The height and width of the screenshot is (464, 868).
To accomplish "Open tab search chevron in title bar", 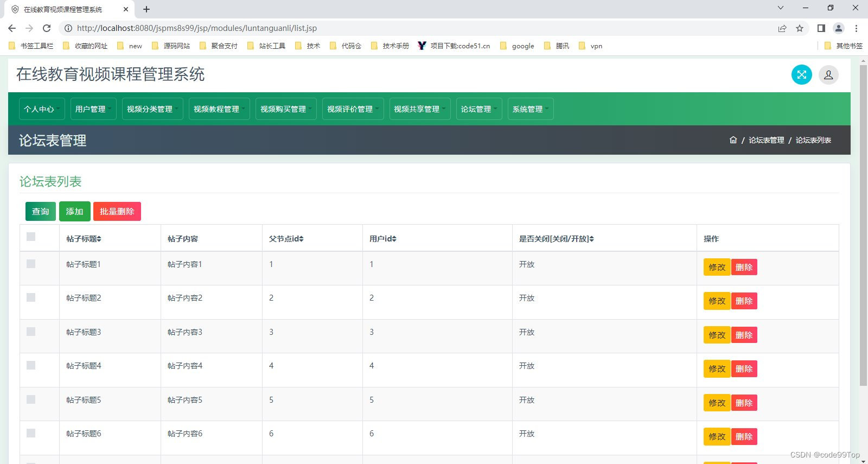I will pos(781,8).
